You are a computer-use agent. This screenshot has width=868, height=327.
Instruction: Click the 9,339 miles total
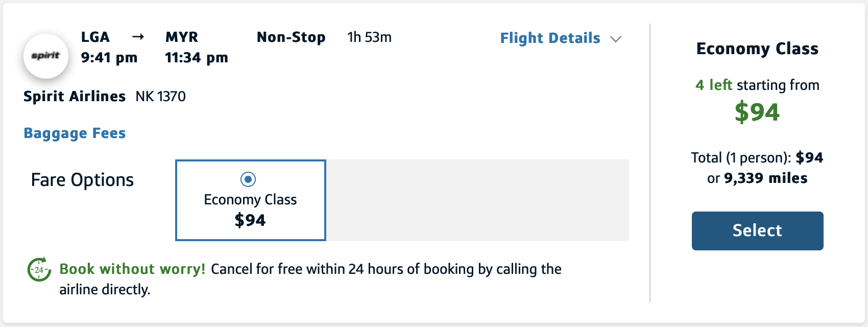tap(766, 178)
